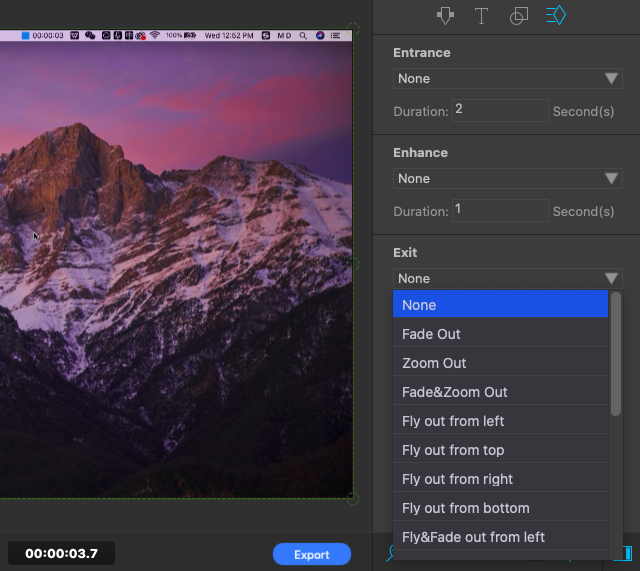Click the Entrance duration field
The image size is (640, 571).
pos(500,110)
